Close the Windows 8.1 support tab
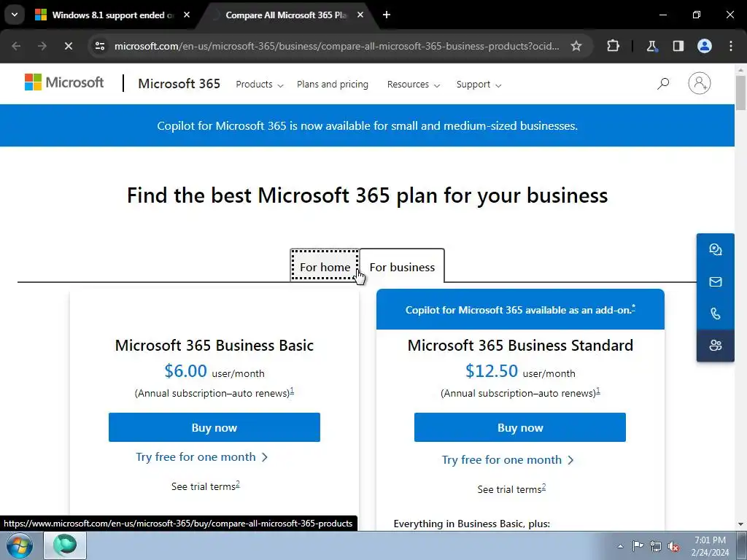The image size is (747, 560). [x=187, y=15]
